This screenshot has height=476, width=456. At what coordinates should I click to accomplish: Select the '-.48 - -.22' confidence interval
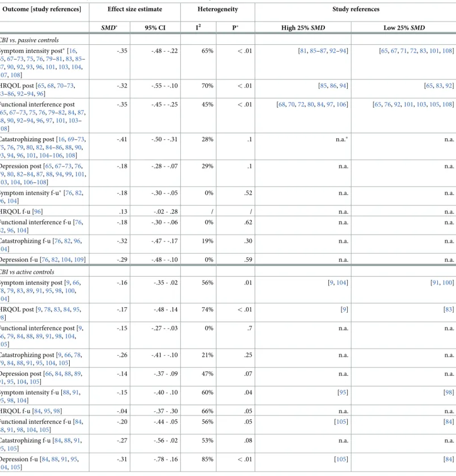[x=164, y=50]
